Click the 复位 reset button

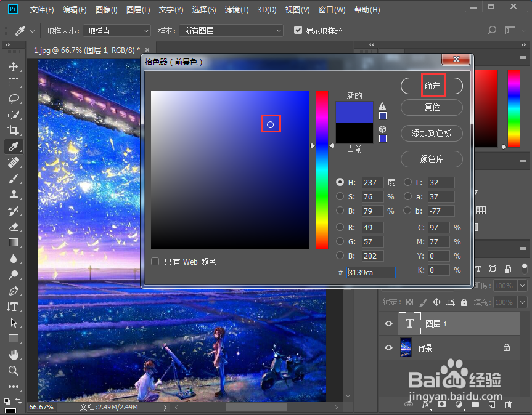pos(432,108)
